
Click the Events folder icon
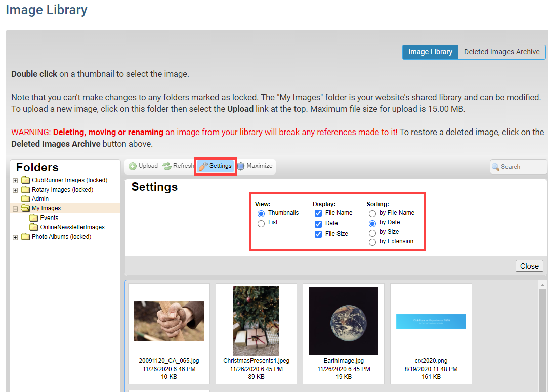click(x=34, y=217)
